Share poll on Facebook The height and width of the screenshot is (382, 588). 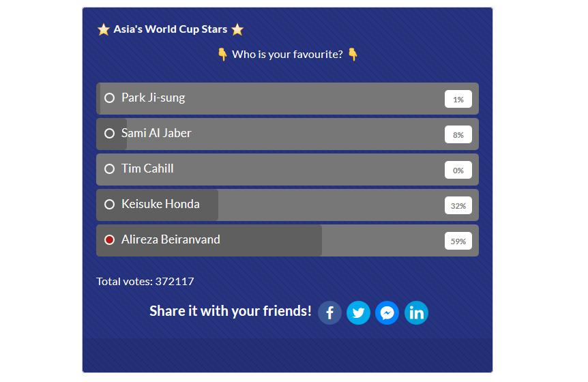329,313
